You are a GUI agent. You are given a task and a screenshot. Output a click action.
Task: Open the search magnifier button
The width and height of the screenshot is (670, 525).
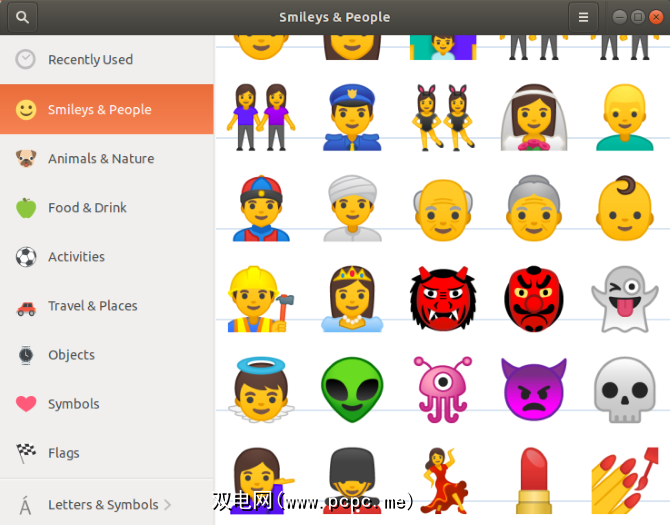pyautogui.click(x=22, y=17)
